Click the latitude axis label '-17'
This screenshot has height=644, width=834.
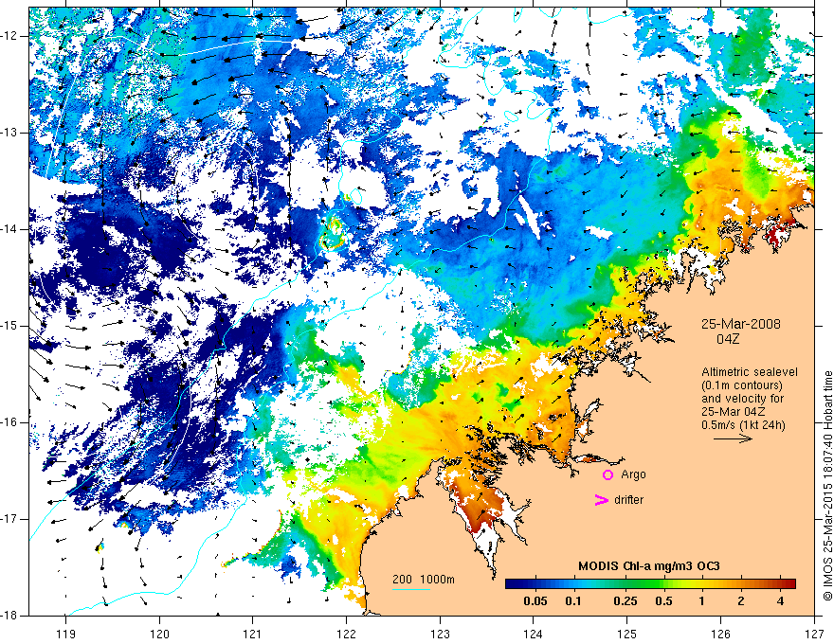(x=10, y=519)
